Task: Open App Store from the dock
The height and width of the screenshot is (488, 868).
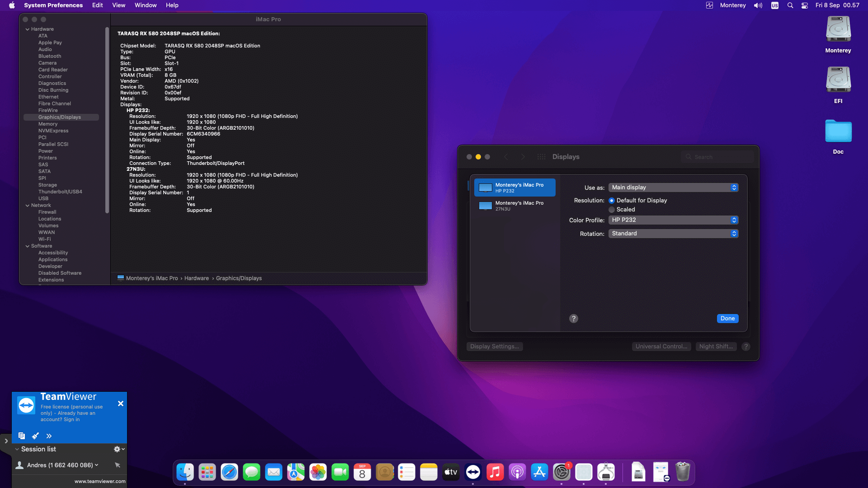Action: [x=539, y=472]
